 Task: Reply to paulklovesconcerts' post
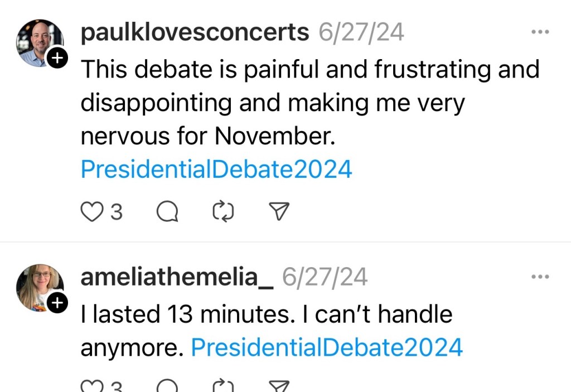[x=167, y=211]
